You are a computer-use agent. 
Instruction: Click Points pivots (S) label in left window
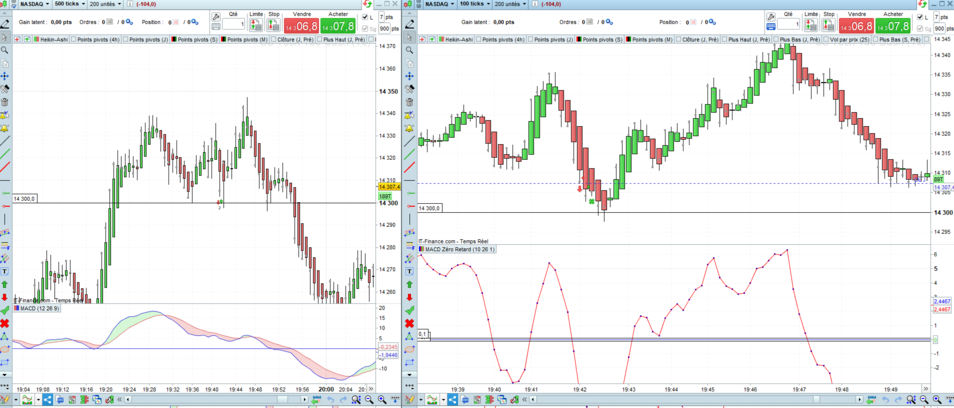(x=197, y=40)
